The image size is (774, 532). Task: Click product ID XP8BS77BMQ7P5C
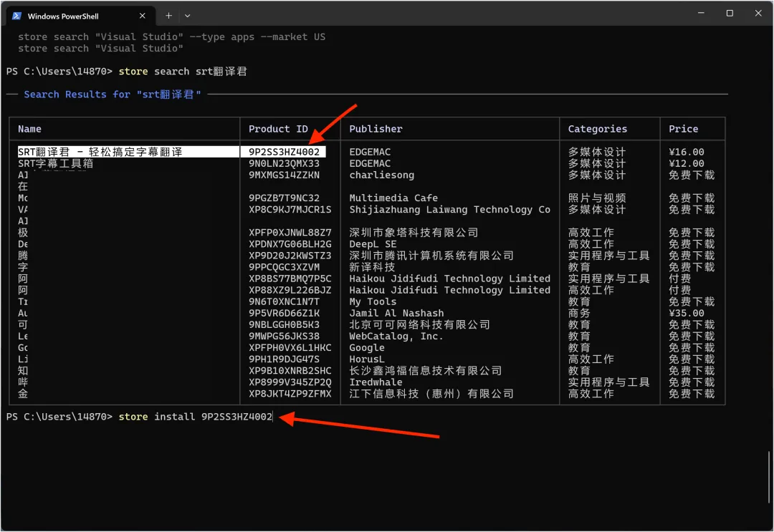coord(290,279)
